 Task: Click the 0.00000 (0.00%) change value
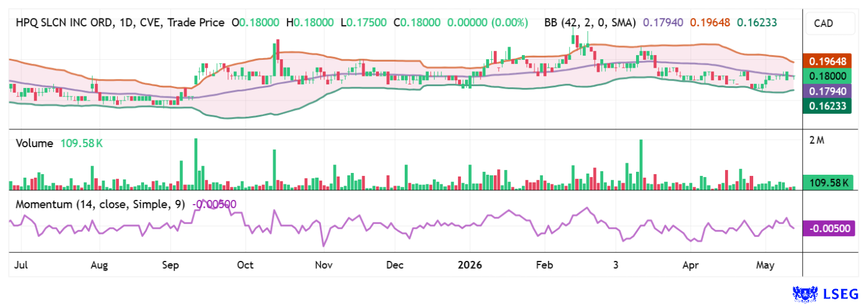pos(487,23)
